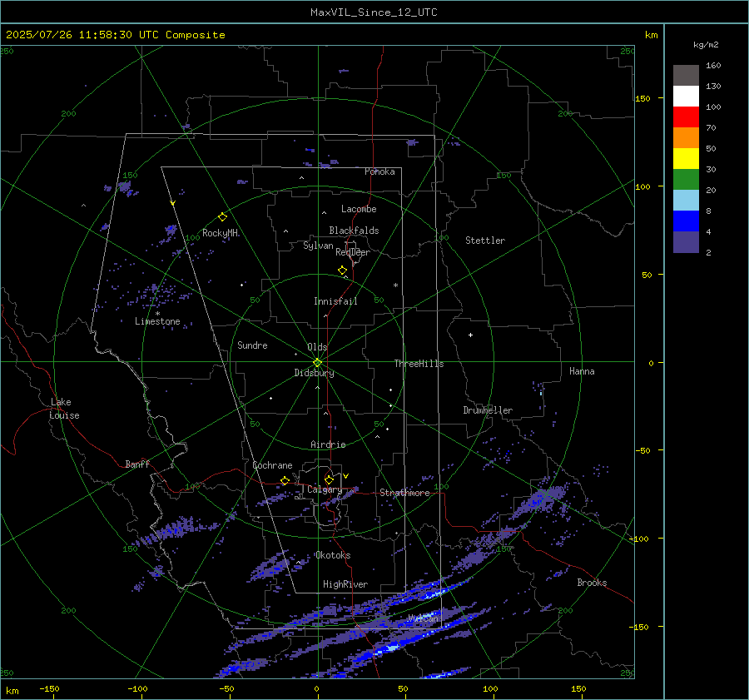Pick the purple 2-4 legend color

click(686, 241)
